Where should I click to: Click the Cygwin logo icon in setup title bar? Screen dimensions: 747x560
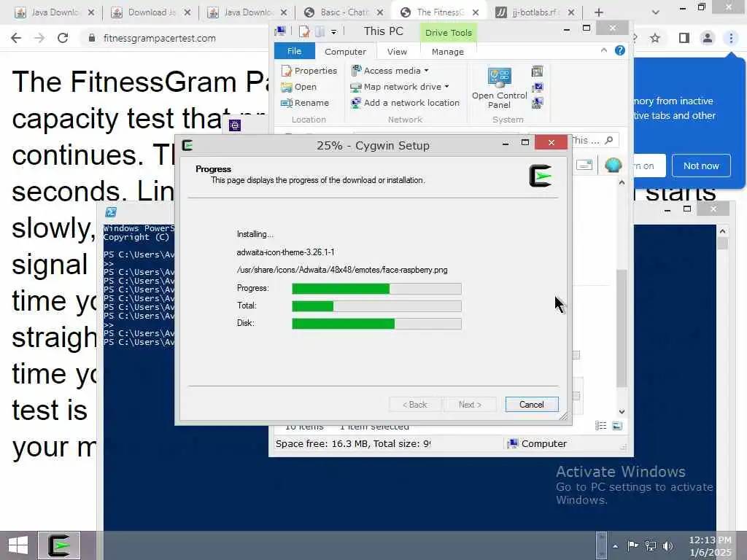pos(187,145)
